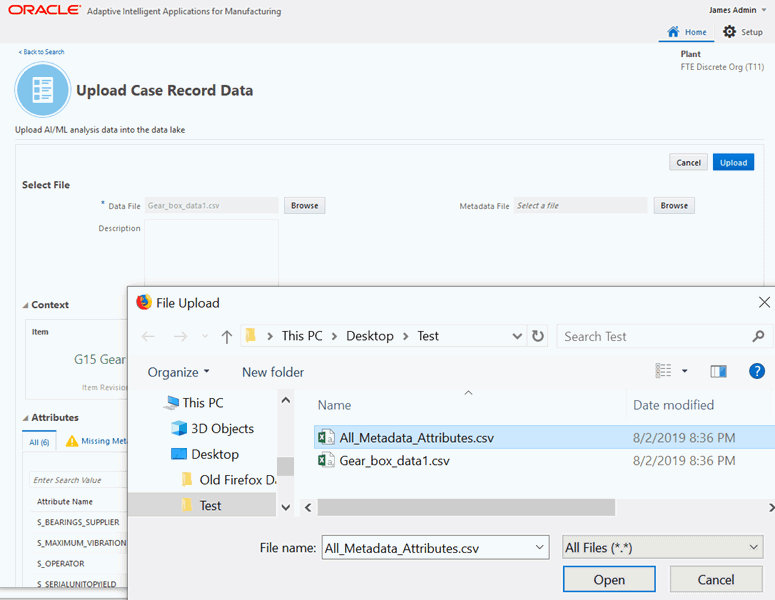Open Setup gear icon
Image resolution: width=775 pixels, height=600 pixels.
click(729, 32)
